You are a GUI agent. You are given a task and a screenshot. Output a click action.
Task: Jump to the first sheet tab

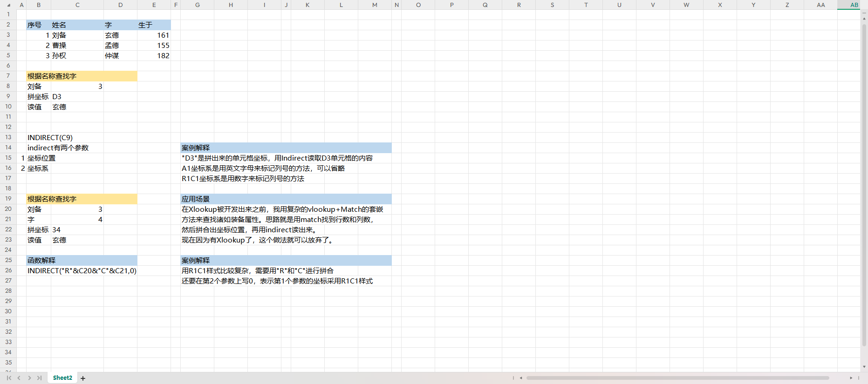[9, 378]
